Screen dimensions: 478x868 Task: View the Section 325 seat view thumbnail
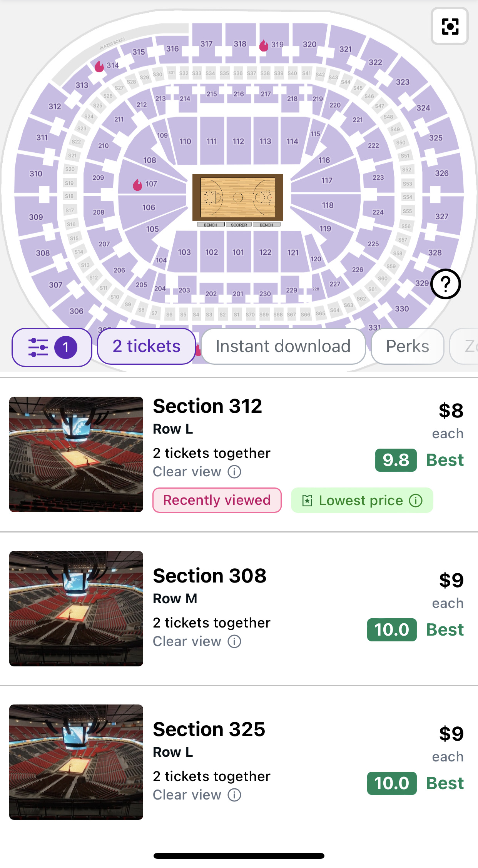pos(76,762)
